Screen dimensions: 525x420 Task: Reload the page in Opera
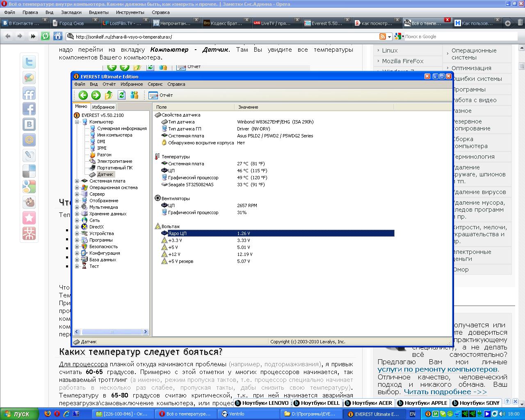[45, 37]
